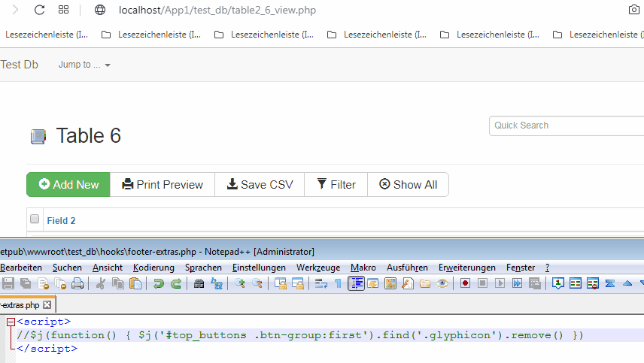Viewport: 644px width, 363px height.
Task: Collapse the script fold marker
Action: 11,322
